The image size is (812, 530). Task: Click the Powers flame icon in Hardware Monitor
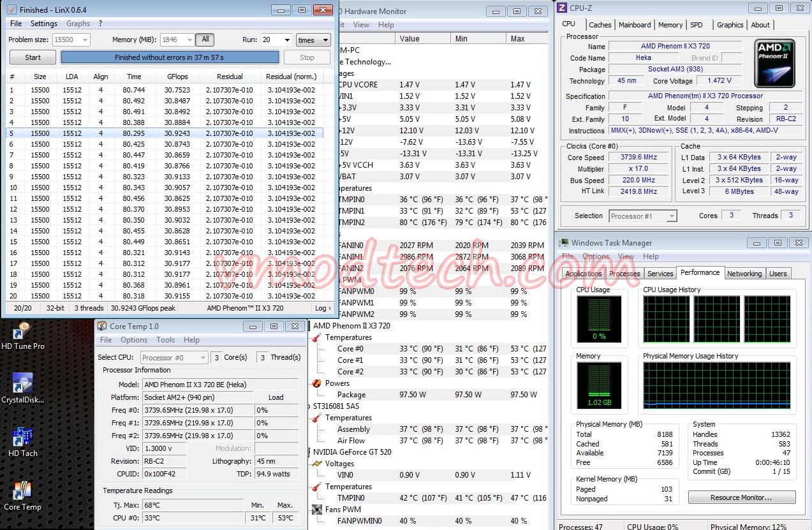(318, 383)
